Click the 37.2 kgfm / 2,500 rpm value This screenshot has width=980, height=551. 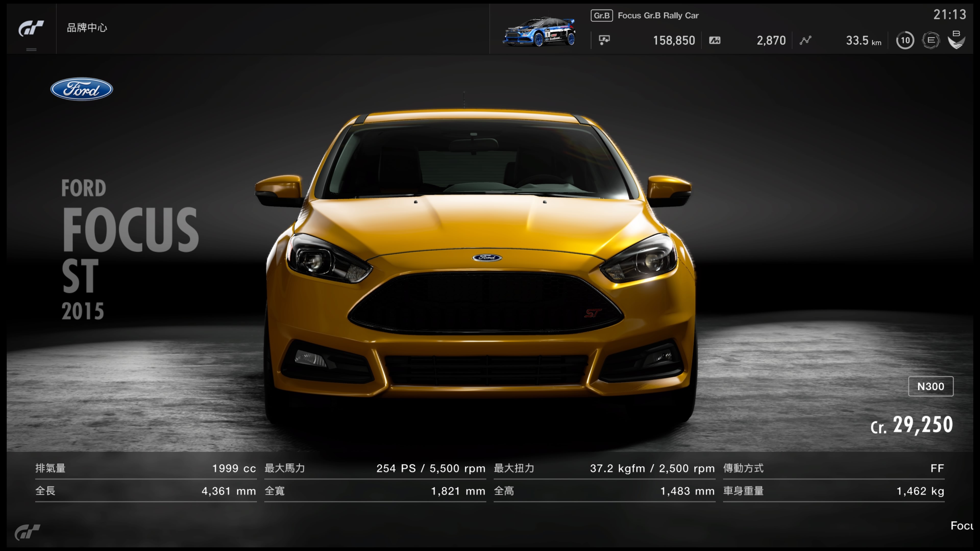[652, 469]
